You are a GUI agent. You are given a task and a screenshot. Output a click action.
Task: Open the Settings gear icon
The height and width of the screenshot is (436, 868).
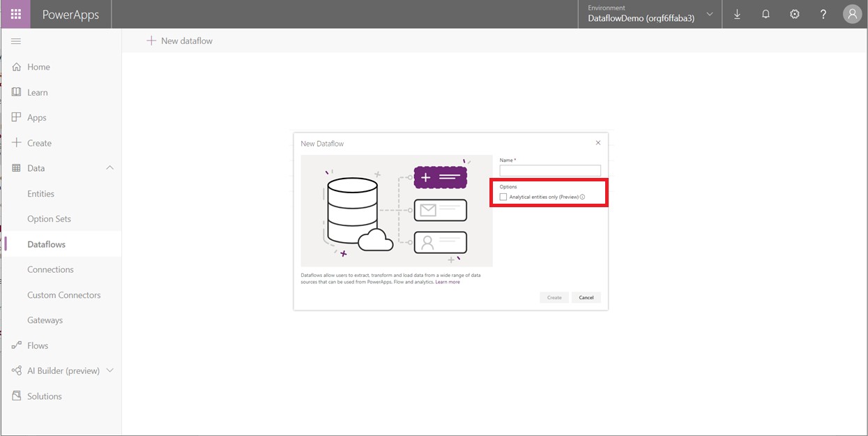[x=794, y=14]
